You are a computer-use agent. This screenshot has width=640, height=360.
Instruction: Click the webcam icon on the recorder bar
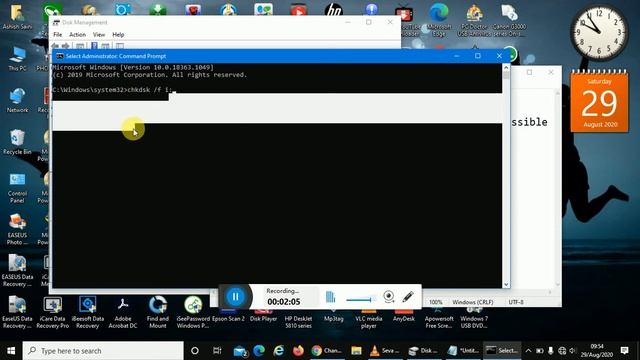pos(389,297)
